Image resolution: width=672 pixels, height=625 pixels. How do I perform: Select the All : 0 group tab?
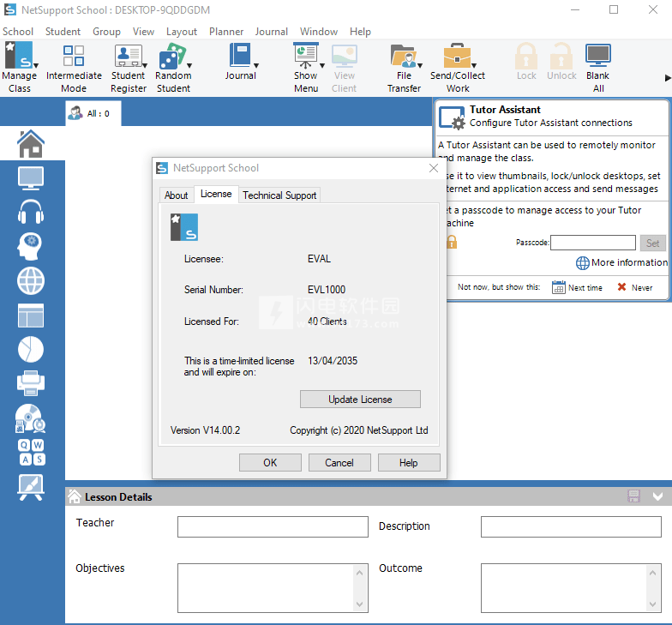coord(93,113)
